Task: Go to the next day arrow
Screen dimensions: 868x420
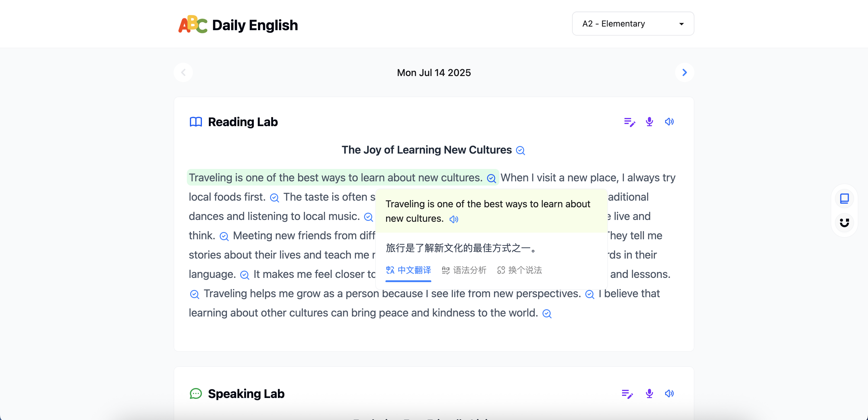Action: (684, 72)
